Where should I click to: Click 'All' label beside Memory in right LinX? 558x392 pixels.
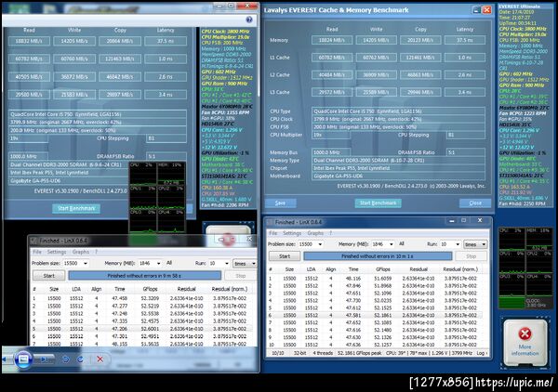click(x=402, y=243)
